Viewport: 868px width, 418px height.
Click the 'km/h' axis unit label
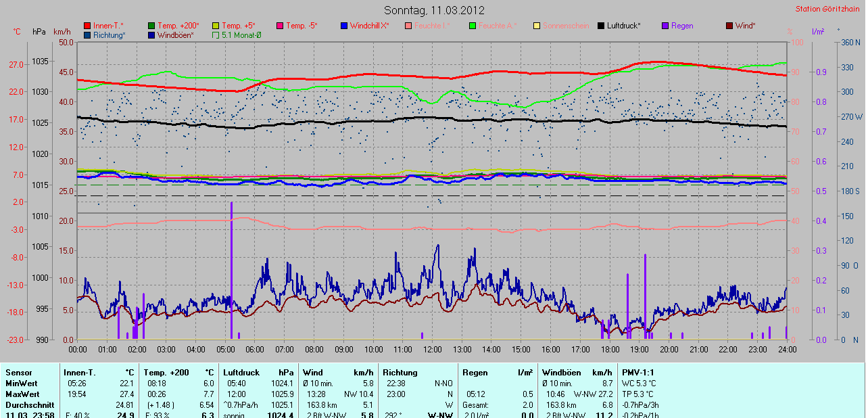click(x=62, y=32)
